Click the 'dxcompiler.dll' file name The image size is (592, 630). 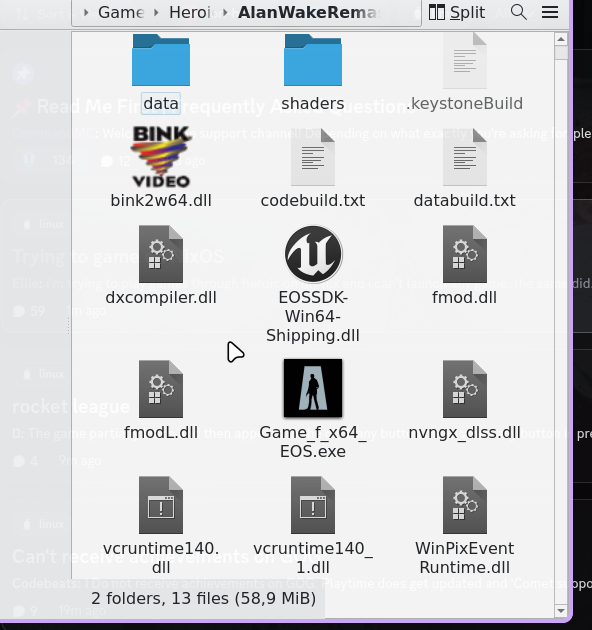pos(161,298)
